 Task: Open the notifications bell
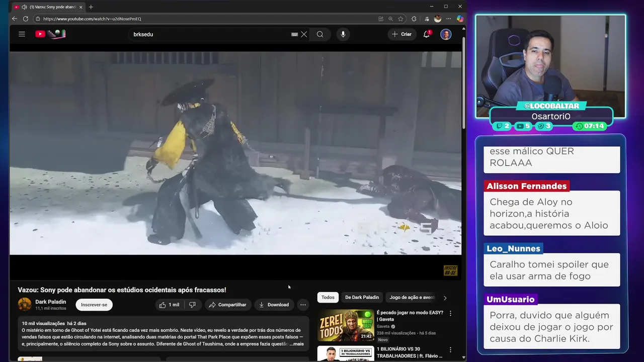pos(427,34)
